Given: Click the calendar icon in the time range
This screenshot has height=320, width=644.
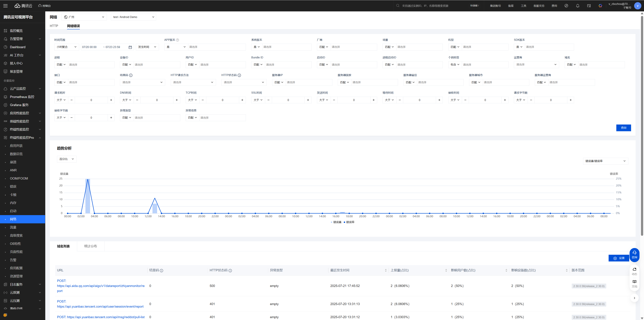Looking at the screenshot, I should pyautogui.click(x=130, y=47).
